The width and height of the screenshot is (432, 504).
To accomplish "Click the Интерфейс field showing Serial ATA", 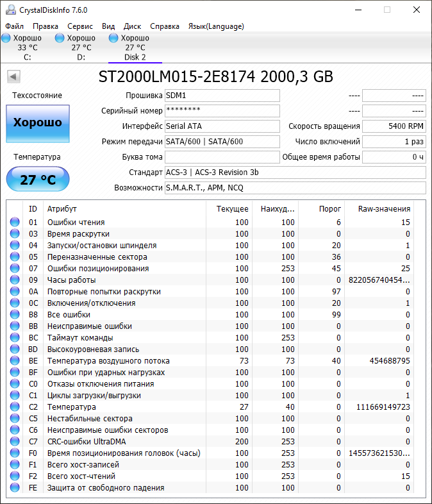I will [x=222, y=126].
